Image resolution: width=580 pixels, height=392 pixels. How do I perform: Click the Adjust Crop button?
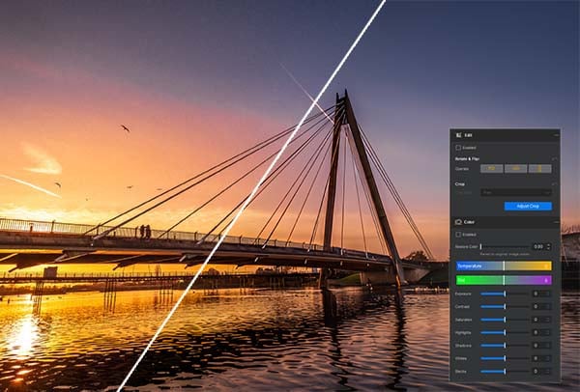tap(528, 207)
